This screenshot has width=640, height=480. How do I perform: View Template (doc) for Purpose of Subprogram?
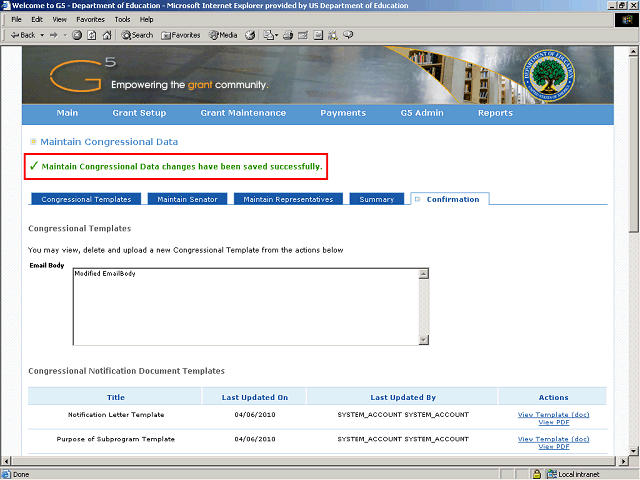pyautogui.click(x=553, y=439)
